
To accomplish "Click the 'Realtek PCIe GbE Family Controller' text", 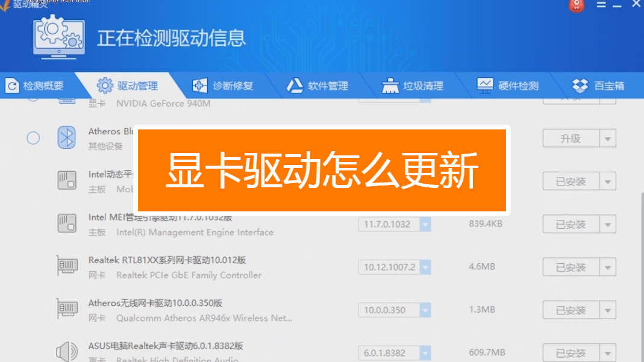I will [189, 275].
